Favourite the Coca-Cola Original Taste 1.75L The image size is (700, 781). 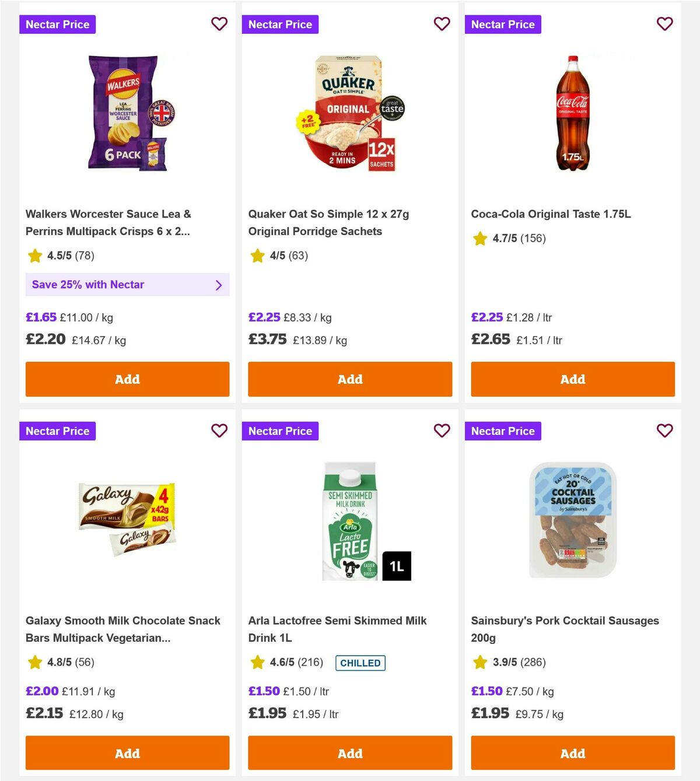click(665, 24)
